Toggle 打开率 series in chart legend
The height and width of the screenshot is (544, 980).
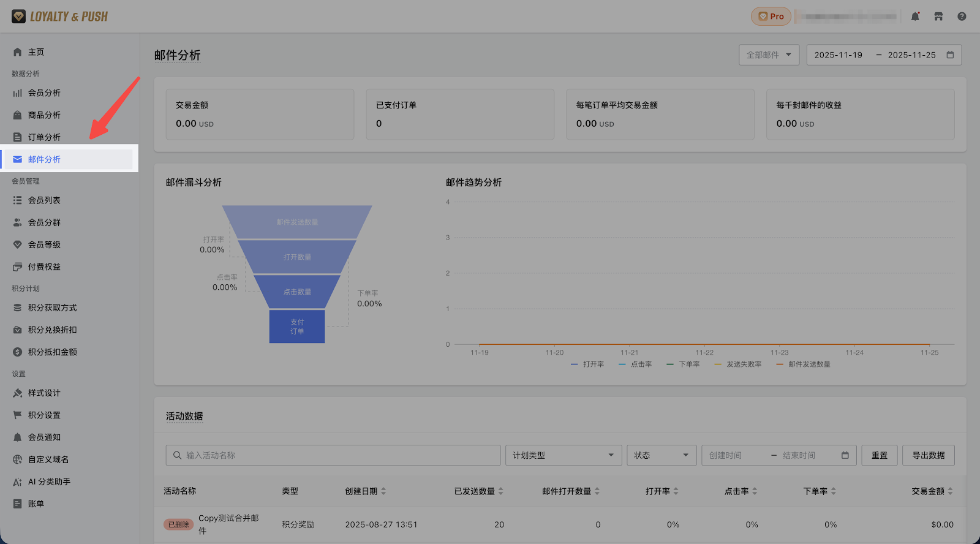(x=587, y=365)
